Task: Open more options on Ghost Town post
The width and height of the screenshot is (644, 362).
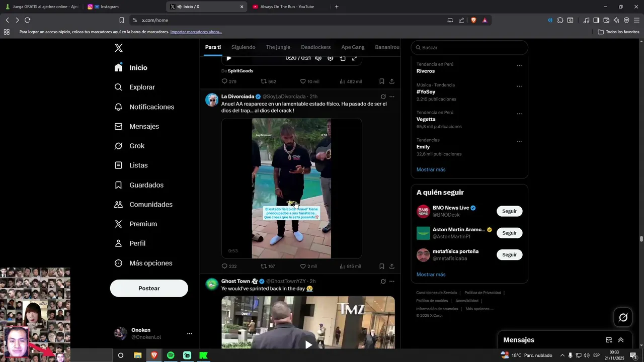Action: pyautogui.click(x=392, y=282)
